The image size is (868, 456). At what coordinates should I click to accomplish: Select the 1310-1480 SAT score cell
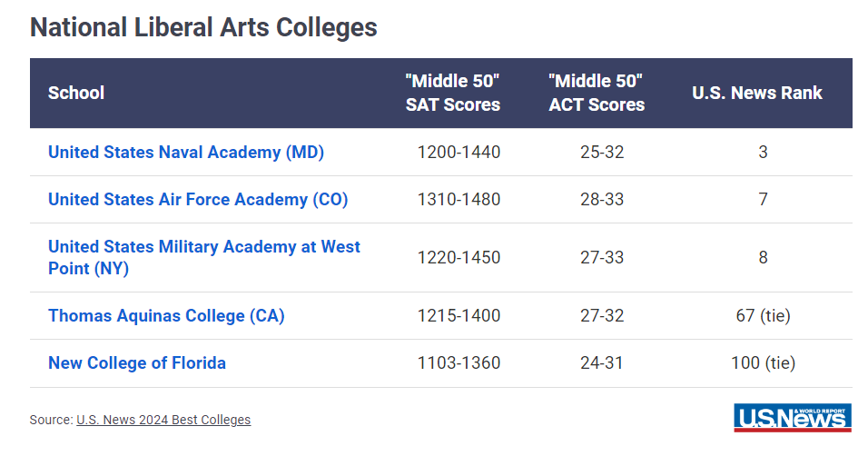click(x=459, y=200)
